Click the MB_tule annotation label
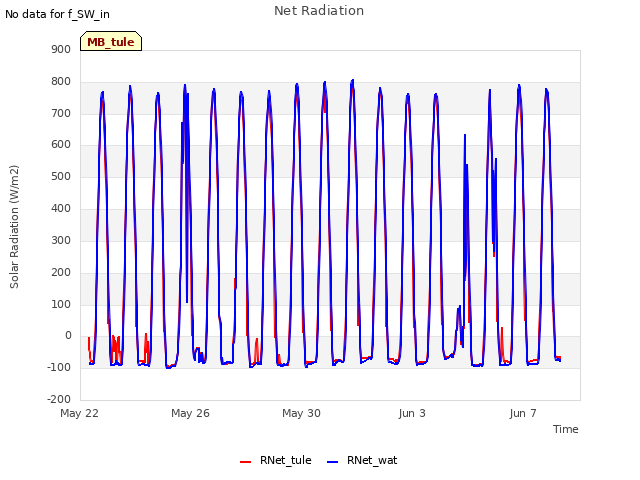The width and height of the screenshot is (640, 480). [x=111, y=41]
